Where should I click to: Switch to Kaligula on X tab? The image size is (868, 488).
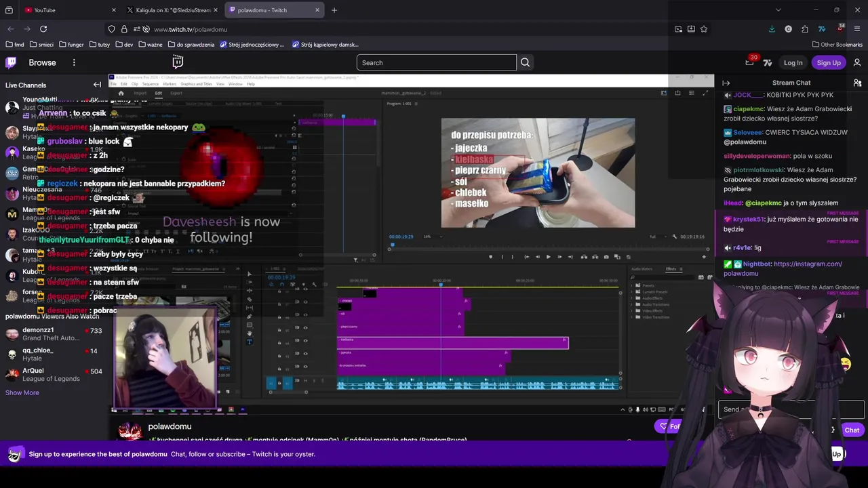(172, 10)
